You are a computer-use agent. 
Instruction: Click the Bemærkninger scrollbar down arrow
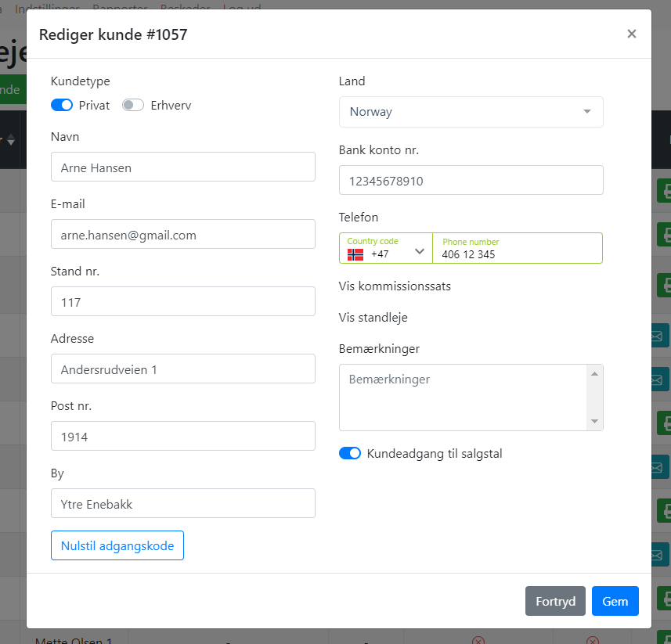tap(595, 422)
